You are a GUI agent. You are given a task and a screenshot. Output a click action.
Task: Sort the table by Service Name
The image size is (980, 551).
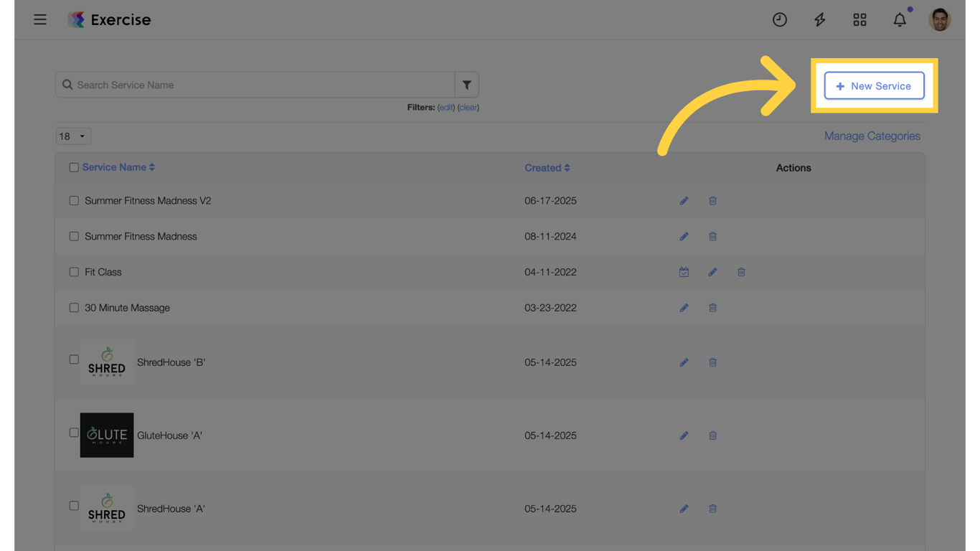[x=118, y=167]
